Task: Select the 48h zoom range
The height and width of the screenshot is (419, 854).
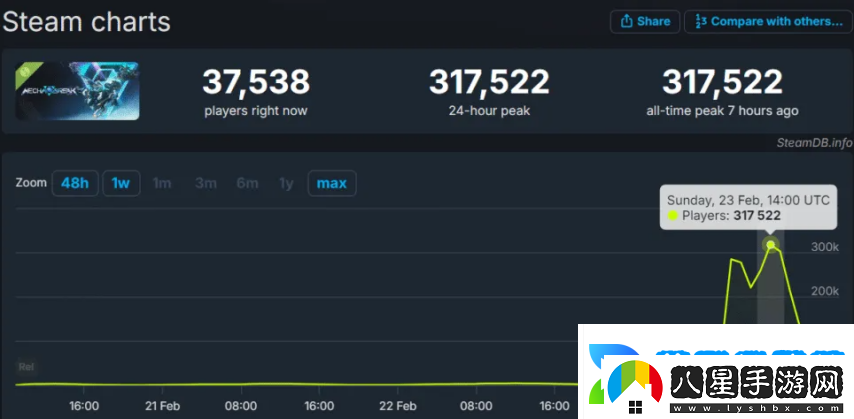Action: (x=75, y=183)
